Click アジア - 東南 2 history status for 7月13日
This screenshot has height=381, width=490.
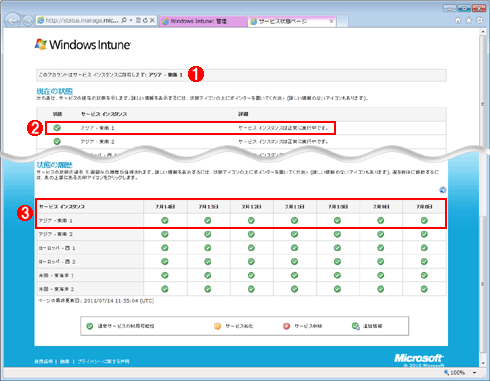pos(208,234)
